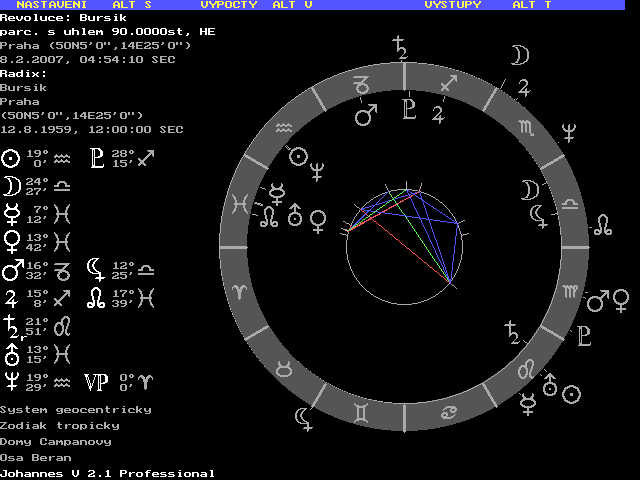The height and width of the screenshot is (480, 640).
Task: Click the Venus symbol in the legend
Action: tap(11, 240)
